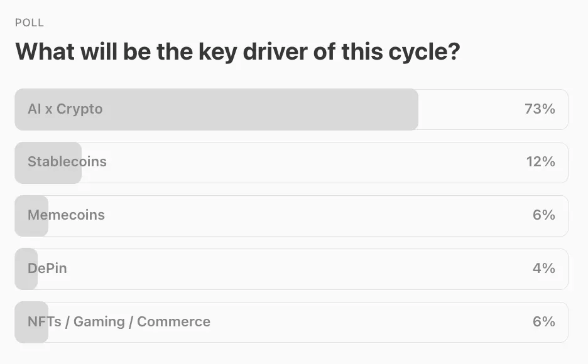Screen dimensions: 588x364
Task: Click the Stablecoins gray progress fill
Action: click(48, 163)
